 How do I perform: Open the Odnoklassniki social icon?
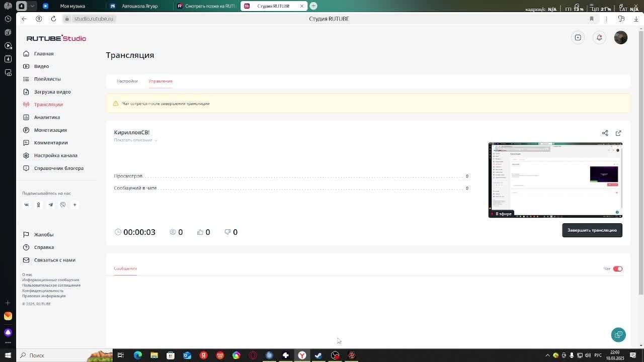(x=38, y=205)
